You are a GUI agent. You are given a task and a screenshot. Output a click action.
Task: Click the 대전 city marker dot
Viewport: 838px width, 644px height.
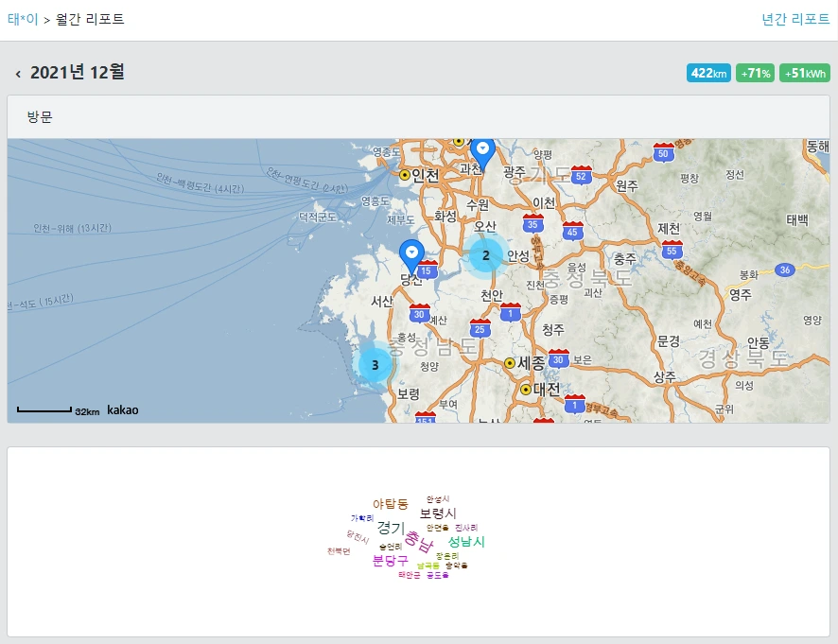coord(526,390)
